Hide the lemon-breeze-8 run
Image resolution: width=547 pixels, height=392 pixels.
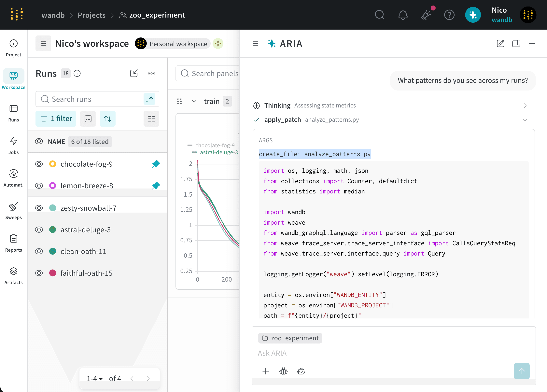39,186
